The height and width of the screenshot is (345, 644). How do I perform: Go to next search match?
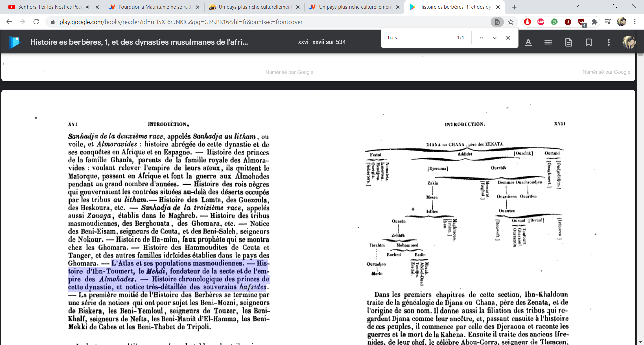(495, 38)
